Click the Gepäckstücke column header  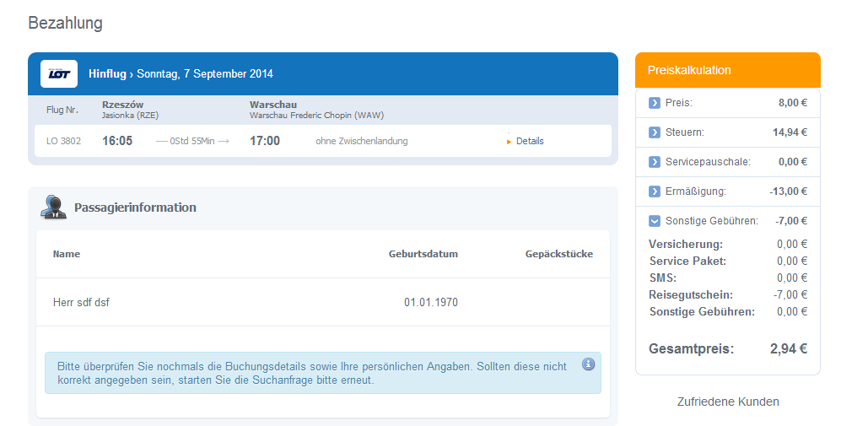559,255
